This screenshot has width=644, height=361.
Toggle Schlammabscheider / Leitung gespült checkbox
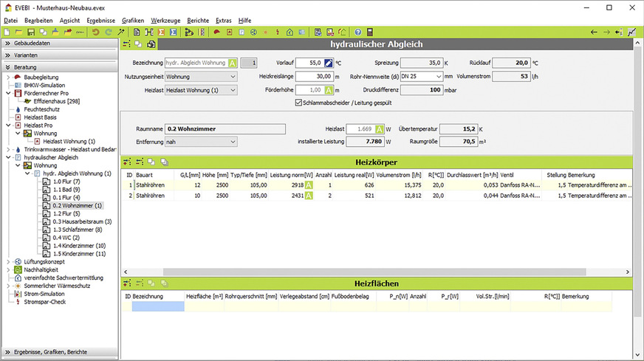(298, 103)
